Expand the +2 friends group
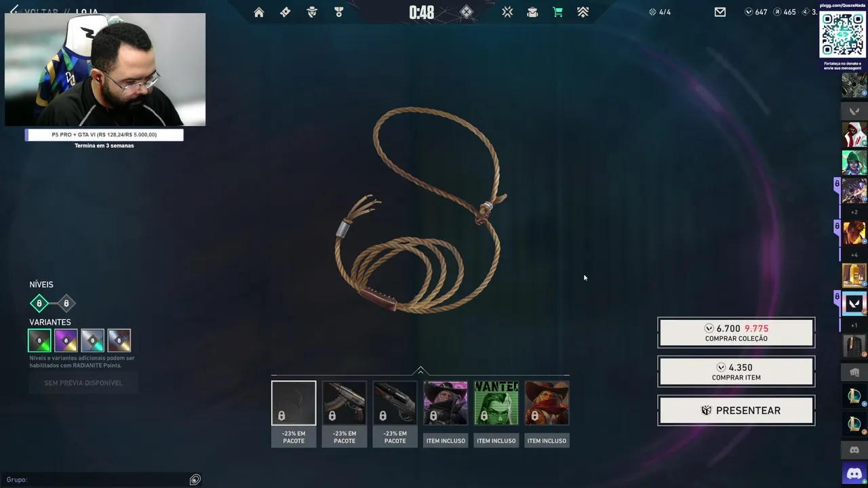This screenshot has height=488, width=868. [x=854, y=212]
